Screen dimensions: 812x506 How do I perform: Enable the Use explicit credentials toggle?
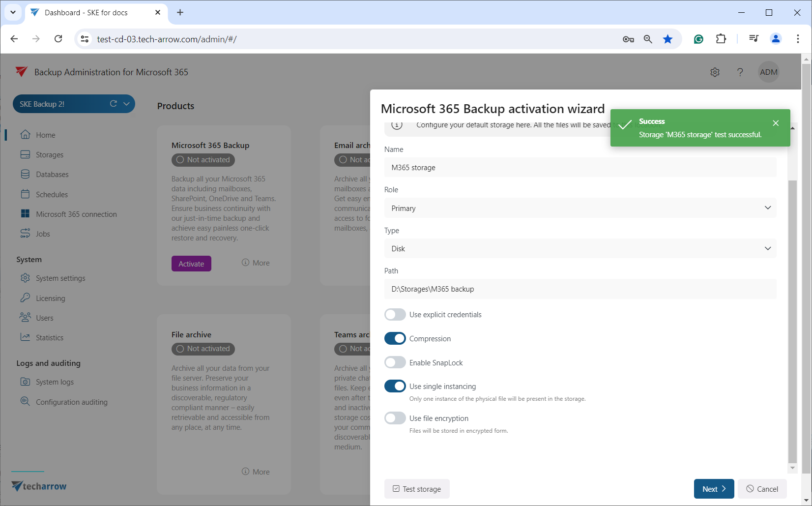tap(395, 315)
